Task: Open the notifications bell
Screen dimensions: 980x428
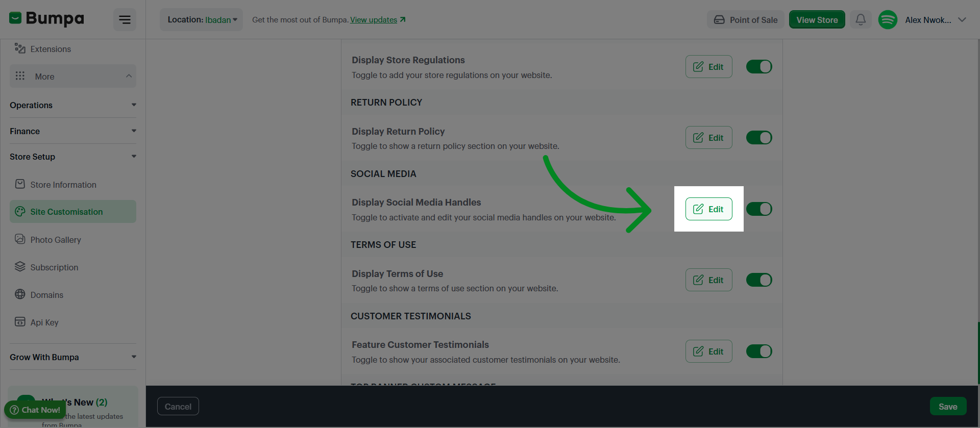Action: tap(861, 19)
